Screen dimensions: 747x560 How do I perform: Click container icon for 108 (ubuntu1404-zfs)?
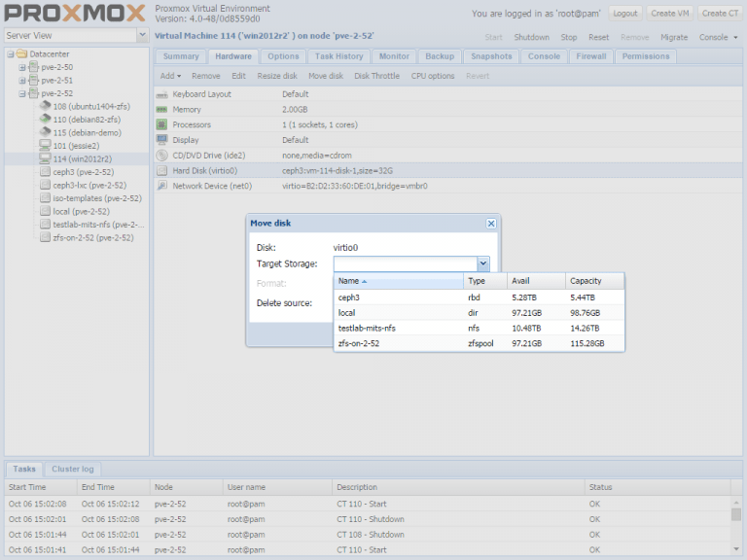[x=46, y=106]
